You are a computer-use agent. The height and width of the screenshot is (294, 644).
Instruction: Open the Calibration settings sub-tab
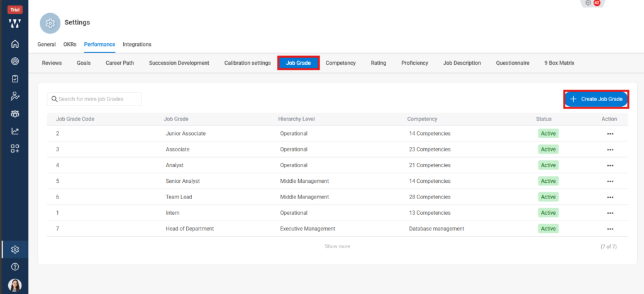tap(247, 63)
